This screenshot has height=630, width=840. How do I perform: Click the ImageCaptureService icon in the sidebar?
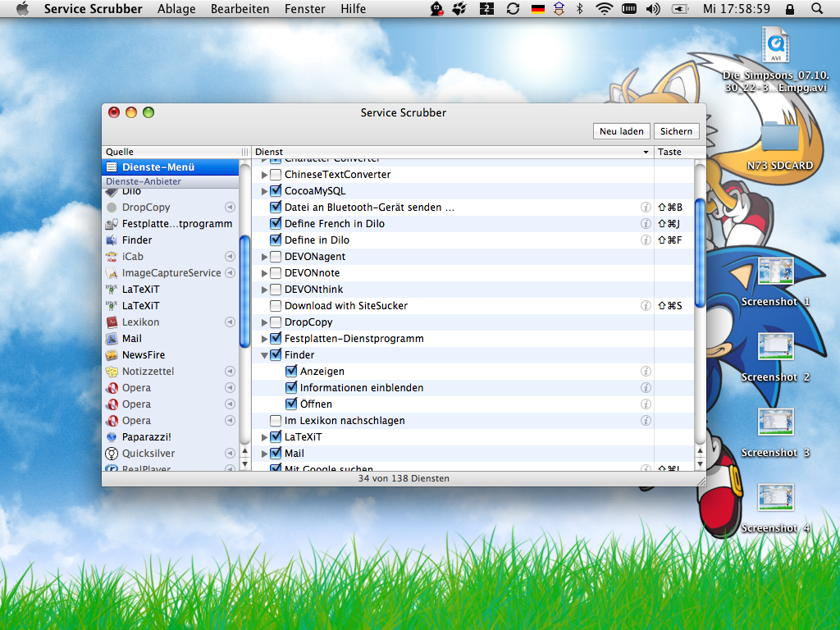click(112, 273)
